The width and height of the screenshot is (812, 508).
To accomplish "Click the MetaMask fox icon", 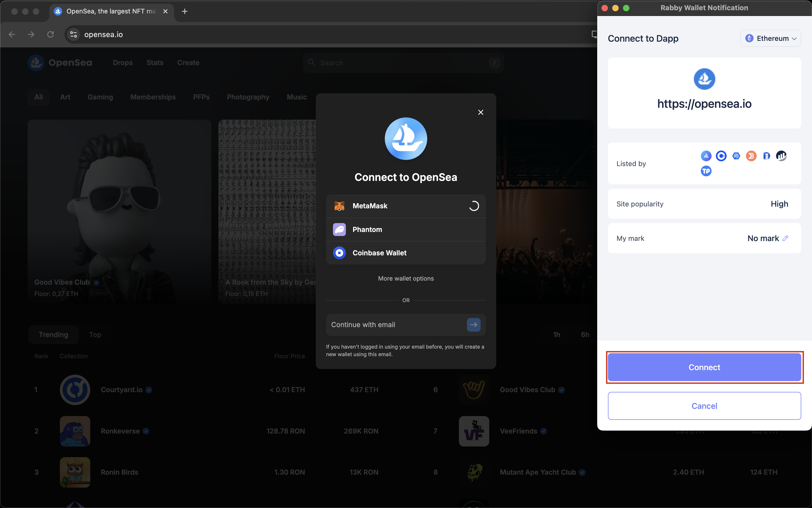I will (339, 206).
